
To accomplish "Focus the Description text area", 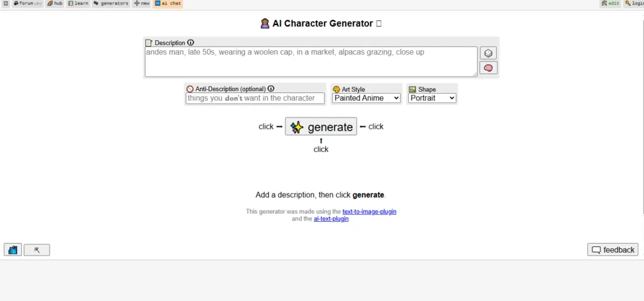I will tap(311, 62).
